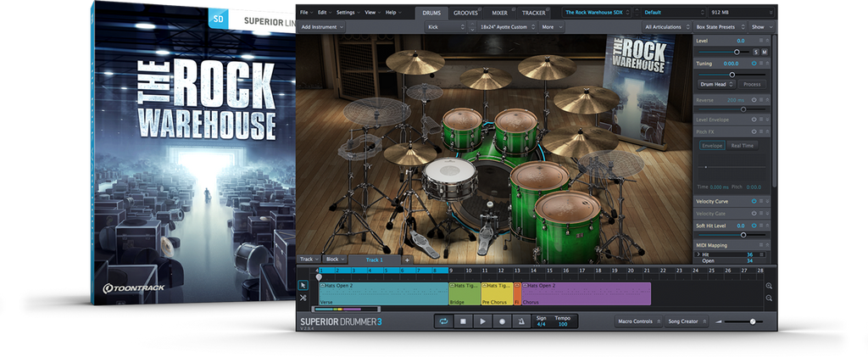This screenshot has width=868, height=357.
Task: Open the Add Instrument dropdown
Action: click(x=321, y=26)
